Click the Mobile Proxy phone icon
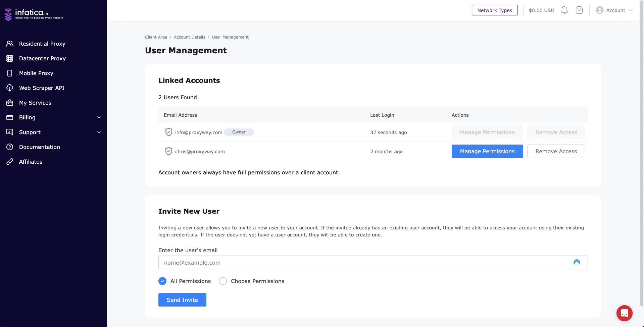The height and width of the screenshot is (327, 644). click(10, 73)
